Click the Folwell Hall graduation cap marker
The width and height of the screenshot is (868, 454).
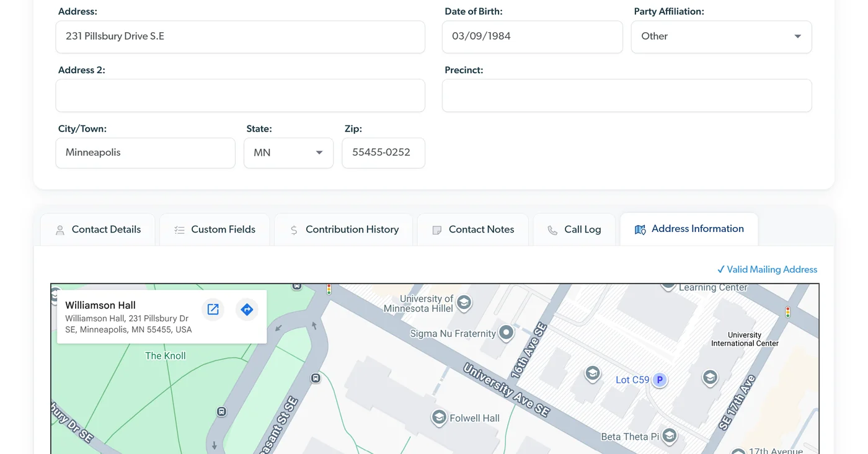[x=439, y=417]
